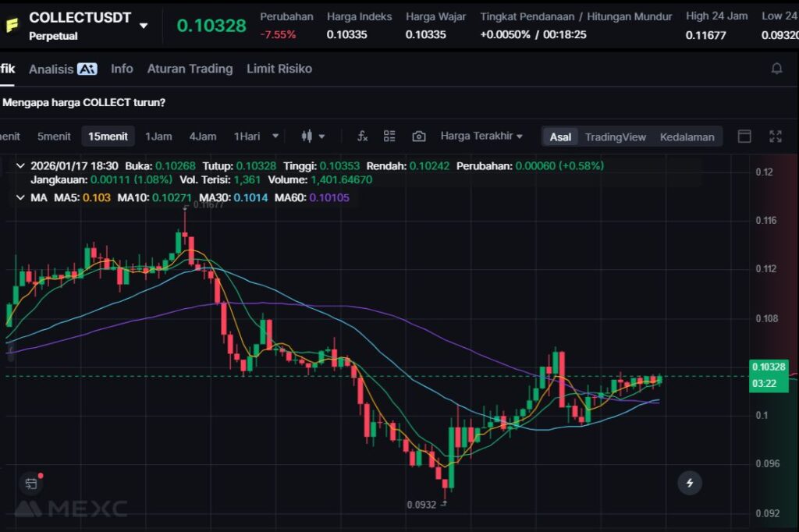Click the candlestick chart type icon
This screenshot has width=799, height=532.
307,137
